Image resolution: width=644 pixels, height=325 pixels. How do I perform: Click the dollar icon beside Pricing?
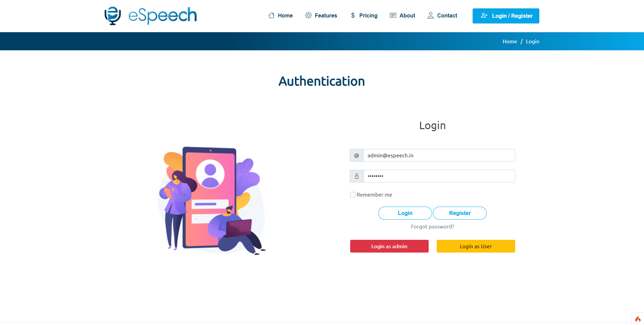point(353,15)
